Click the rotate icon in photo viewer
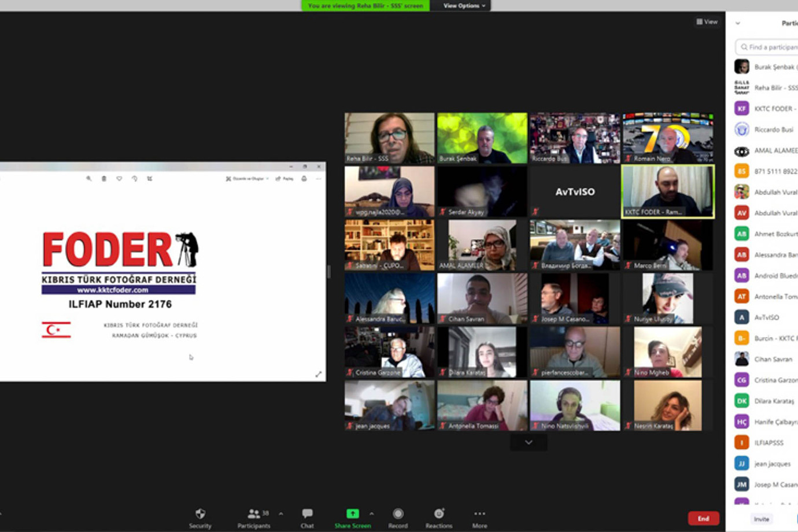 pos(134,179)
